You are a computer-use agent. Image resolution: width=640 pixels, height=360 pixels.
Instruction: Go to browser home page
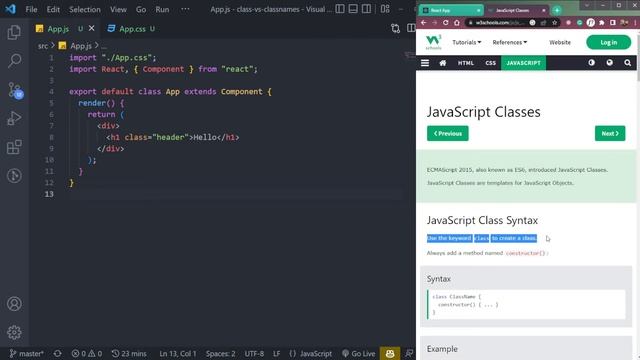(x=457, y=23)
